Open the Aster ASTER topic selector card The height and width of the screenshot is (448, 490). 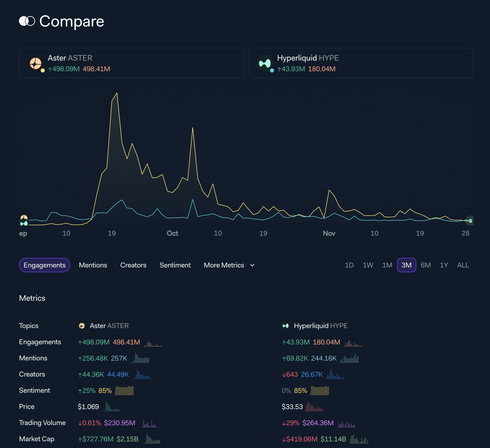coord(131,63)
